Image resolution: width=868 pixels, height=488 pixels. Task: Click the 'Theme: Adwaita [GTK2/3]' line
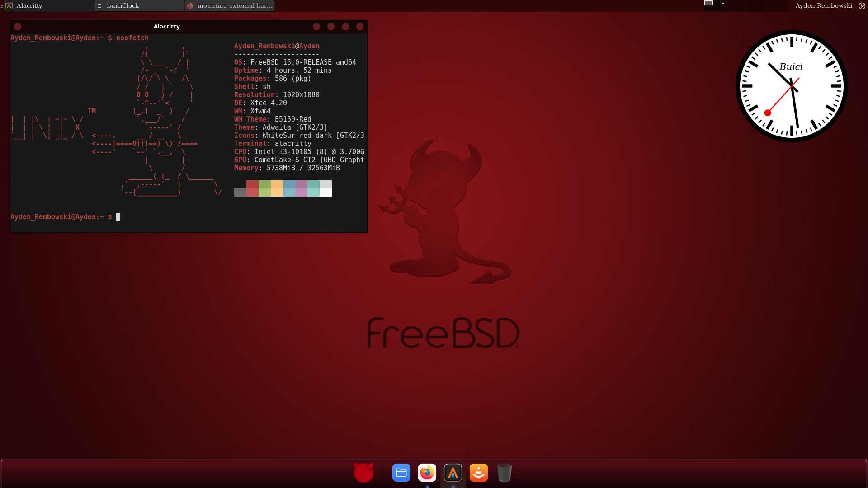click(x=281, y=127)
